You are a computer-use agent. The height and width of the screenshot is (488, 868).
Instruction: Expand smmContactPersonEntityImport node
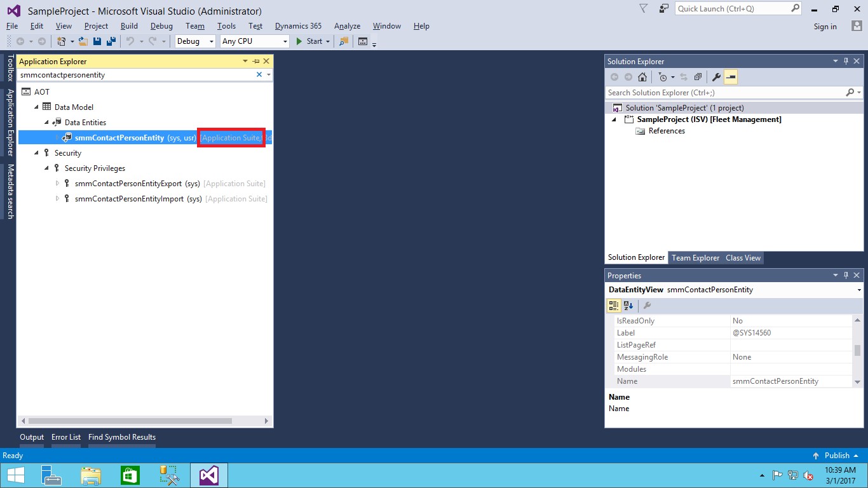click(x=57, y=198)
